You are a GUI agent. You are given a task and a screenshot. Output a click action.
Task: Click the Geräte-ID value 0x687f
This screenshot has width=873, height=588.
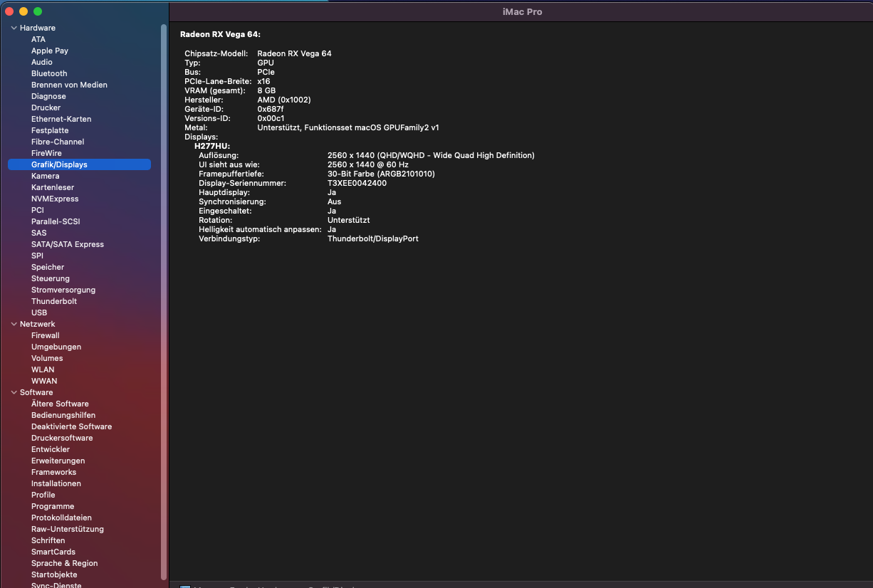click(270, 109)
